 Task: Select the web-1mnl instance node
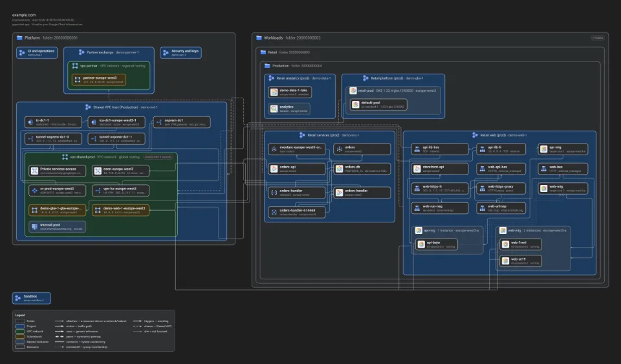pyautogui.click(x=521, y=244)
